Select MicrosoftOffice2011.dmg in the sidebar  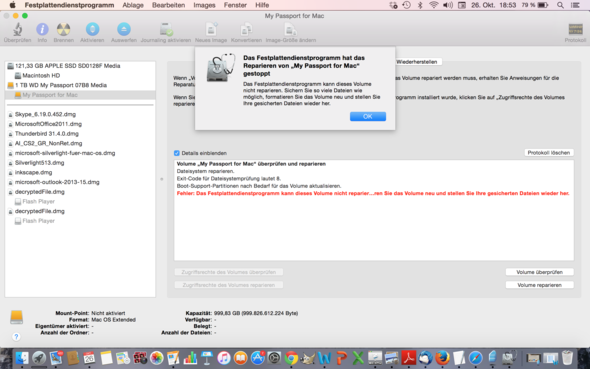click(x=80, y=124)
